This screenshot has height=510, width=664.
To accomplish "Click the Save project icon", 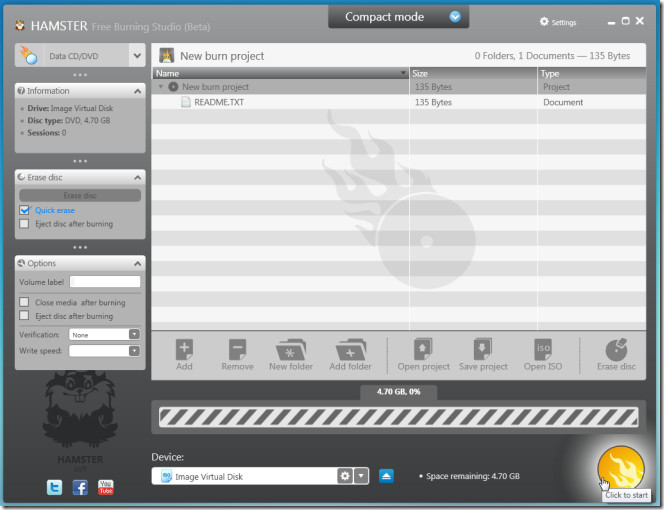I will coord(483,349).
